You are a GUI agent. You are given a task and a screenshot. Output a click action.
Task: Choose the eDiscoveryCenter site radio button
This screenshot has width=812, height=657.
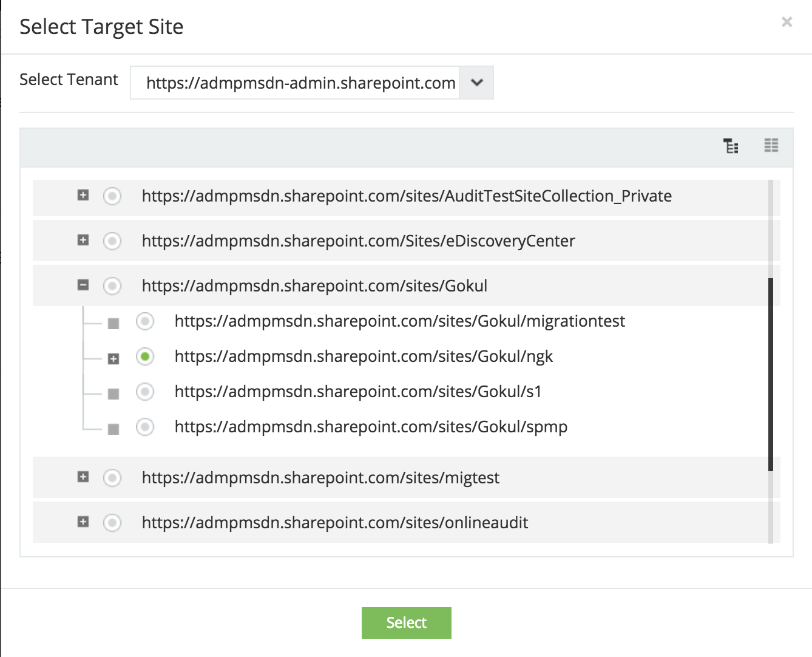pos(112,241)
